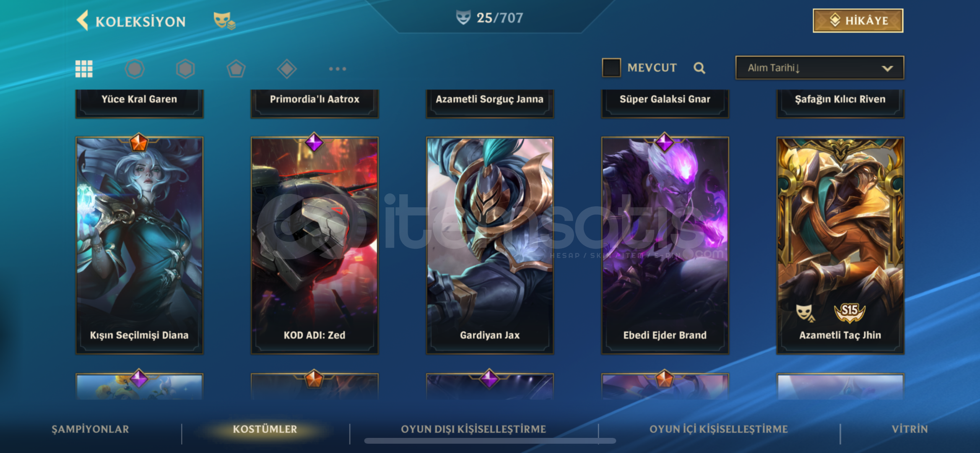Select the grid all-skins filter icon
Screen dimensions: 980x453
(84, 69)
